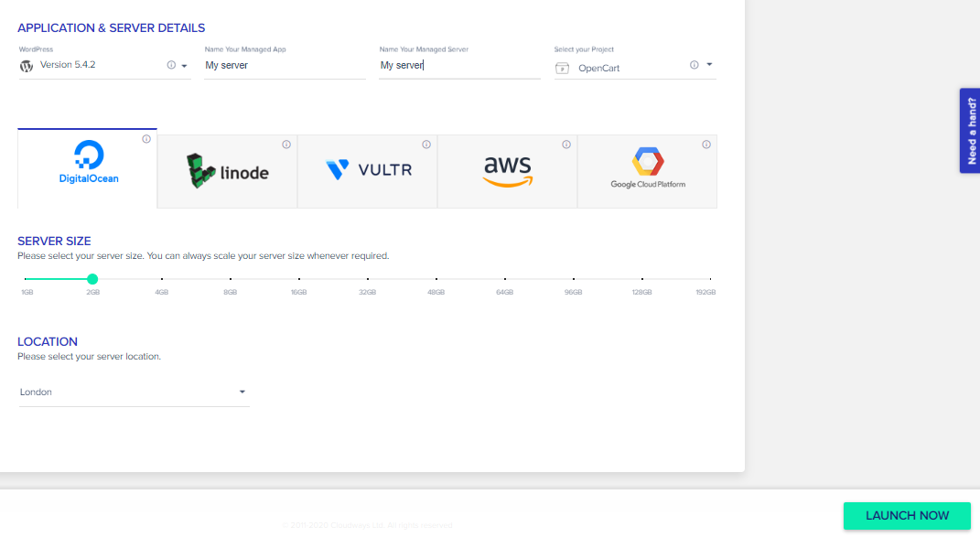Click the DigitalOcean info icon
Screen dimensions: 980x537
point(146,139)
